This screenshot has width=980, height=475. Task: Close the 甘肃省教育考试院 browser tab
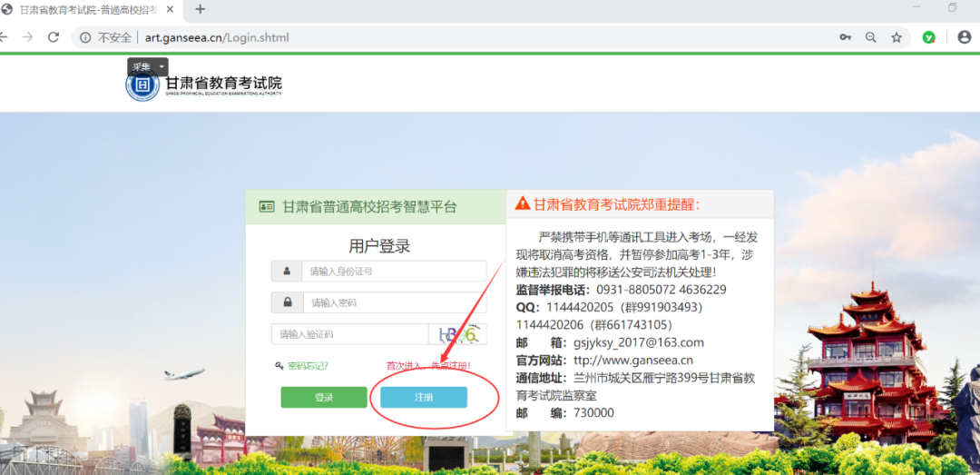click(170, 9)
